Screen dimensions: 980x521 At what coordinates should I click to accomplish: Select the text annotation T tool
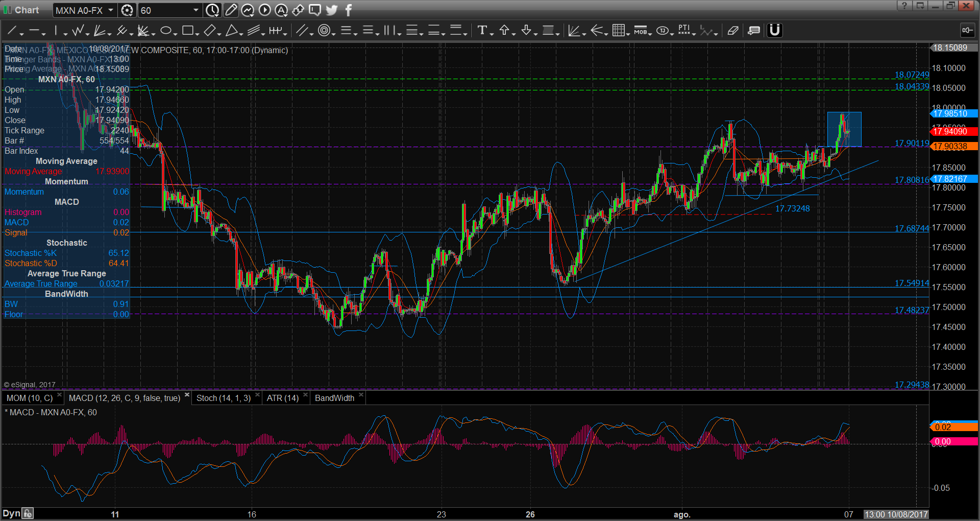point(482,31)
